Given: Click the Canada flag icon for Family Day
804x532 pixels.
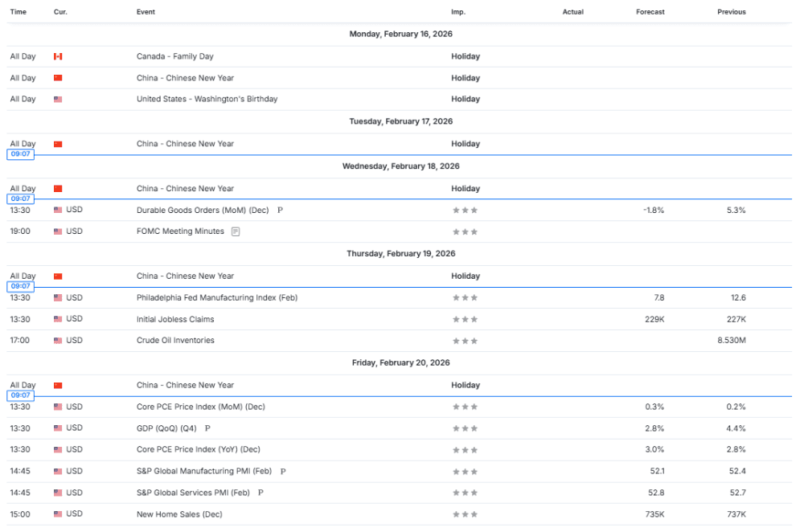Looking at the screenshot, I should coord(58,56).
